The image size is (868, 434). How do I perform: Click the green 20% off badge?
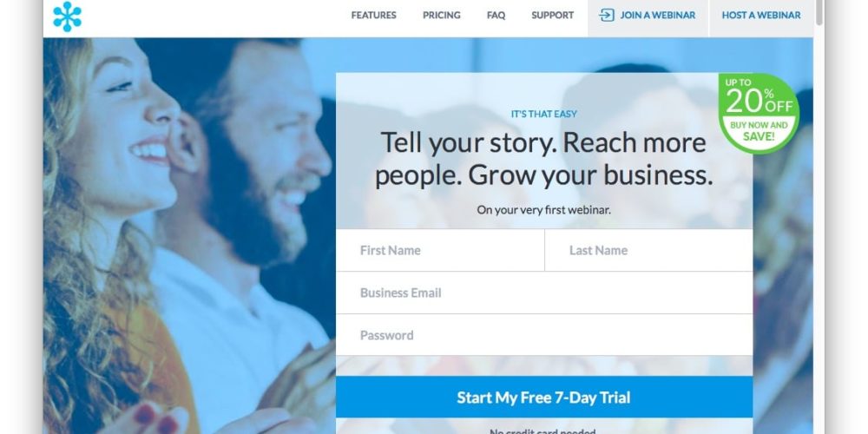pyautogui.click(x=759, y=114)
